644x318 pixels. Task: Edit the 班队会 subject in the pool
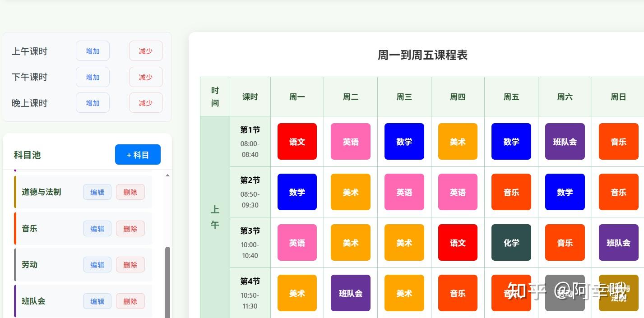[x=97, y=301]
